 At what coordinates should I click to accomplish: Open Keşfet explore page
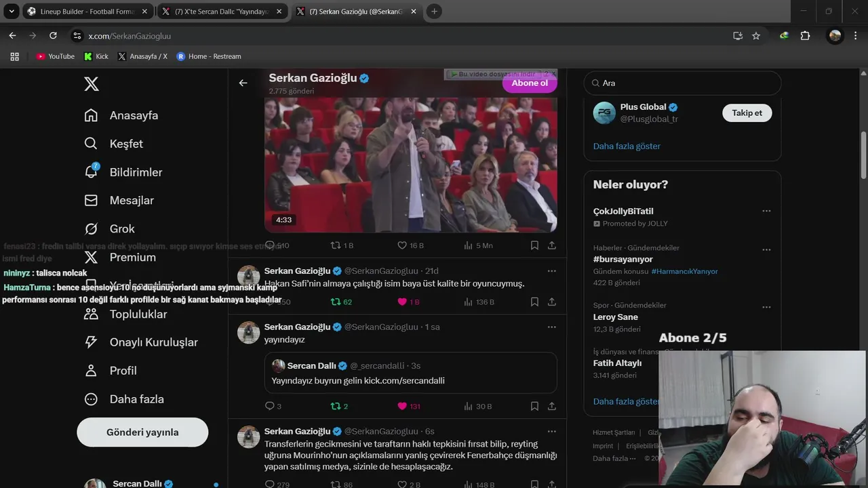114,144
